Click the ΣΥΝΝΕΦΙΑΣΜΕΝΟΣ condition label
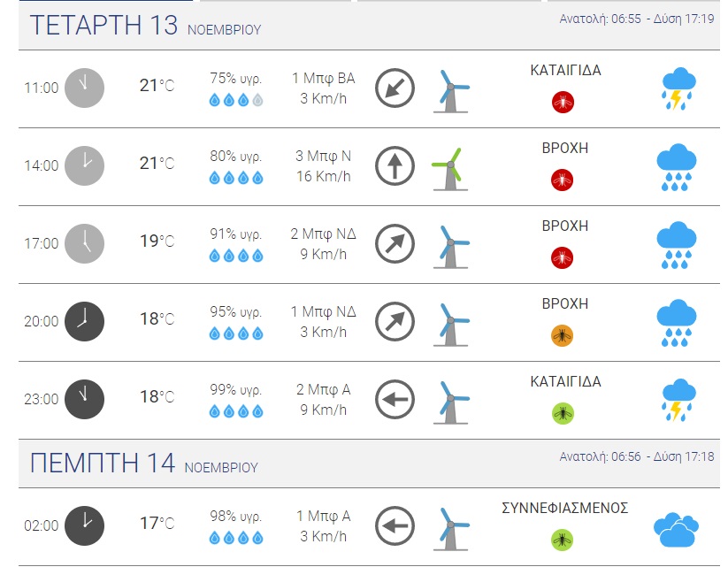The width and height of the screenshot is (728, 567). click(x=565, y=509)
